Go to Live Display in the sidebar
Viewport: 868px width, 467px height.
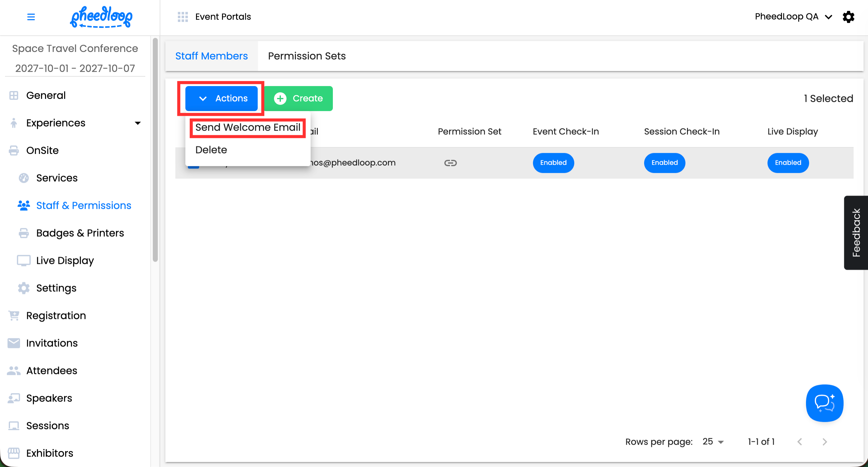coord(65,261)
